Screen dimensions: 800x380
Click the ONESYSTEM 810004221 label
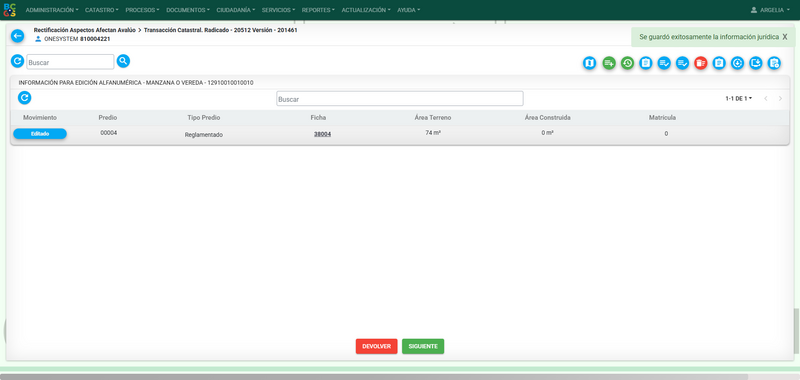pos(77,39)
